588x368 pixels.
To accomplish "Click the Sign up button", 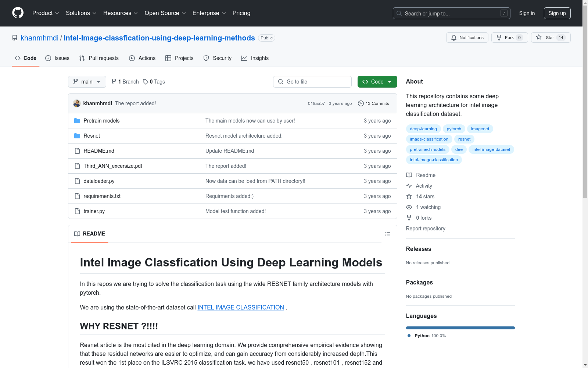I will coord(557,13).
